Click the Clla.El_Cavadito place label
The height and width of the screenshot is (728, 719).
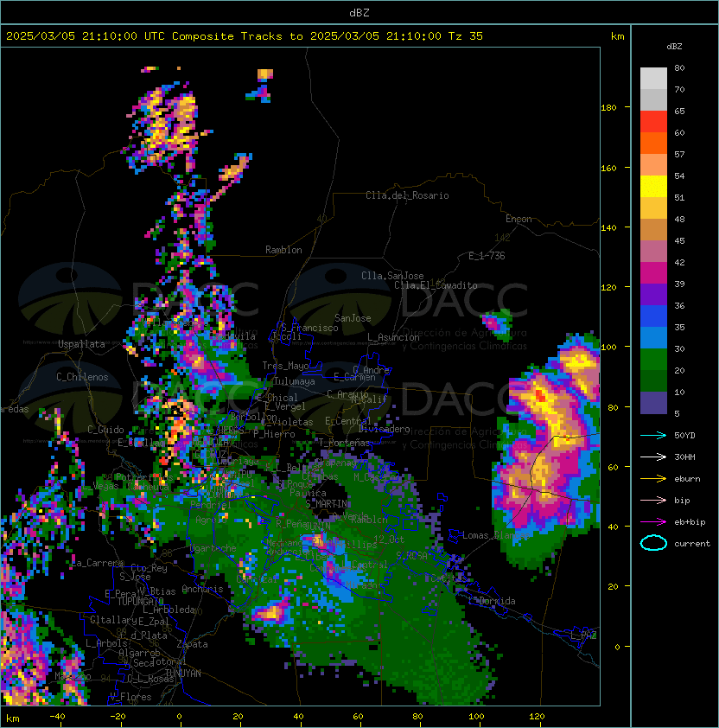coord(436,285)
